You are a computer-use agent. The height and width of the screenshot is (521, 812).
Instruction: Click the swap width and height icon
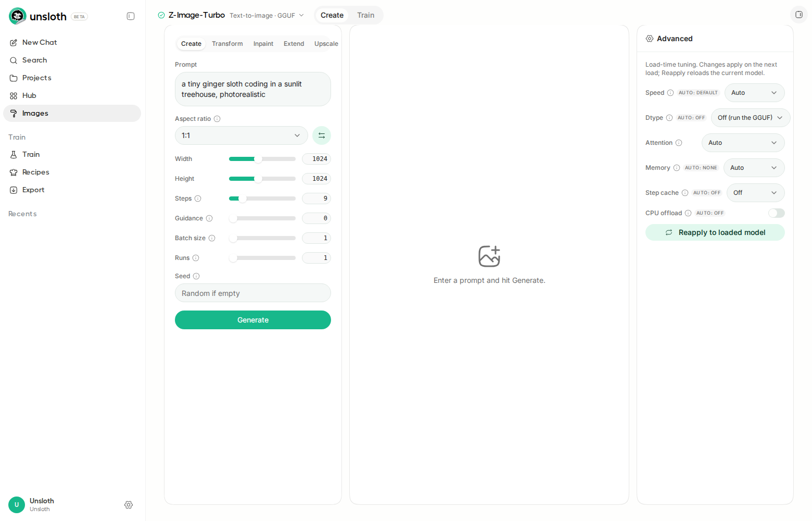pyautogui.click(x=322, y=135)
